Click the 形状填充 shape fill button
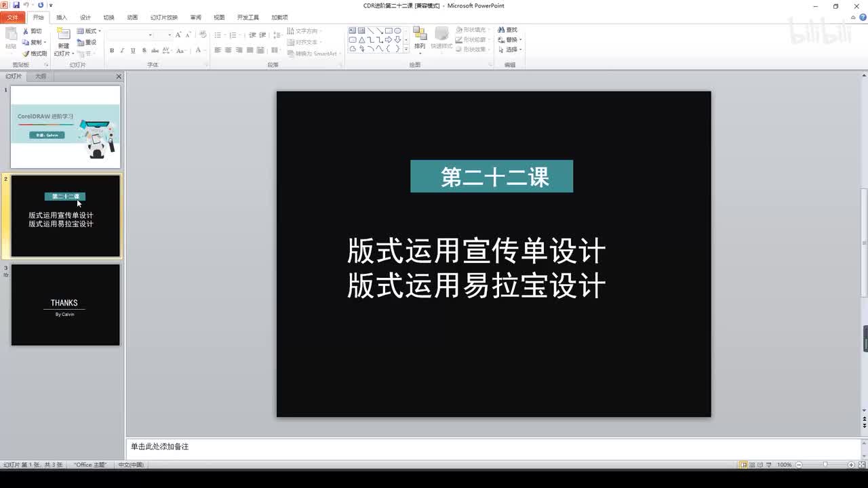Screen dimensions: 868x488 click(x=472, y=30)
